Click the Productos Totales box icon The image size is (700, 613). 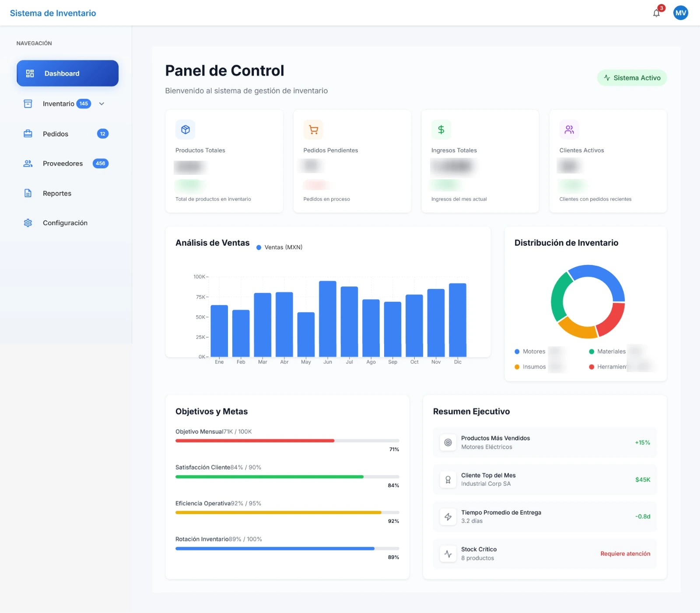[185, 129]
